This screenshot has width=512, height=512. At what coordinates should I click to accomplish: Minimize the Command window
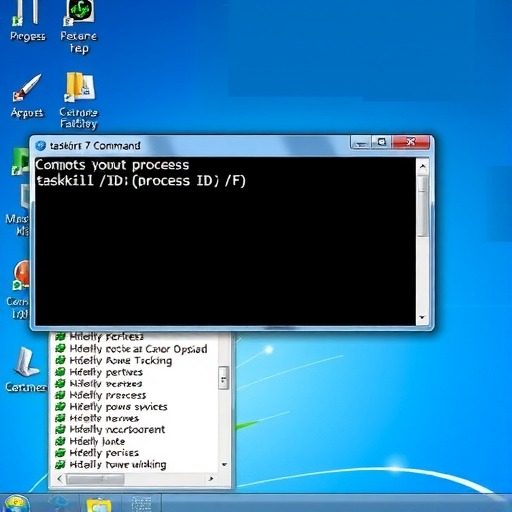click(x=361, y=142)
